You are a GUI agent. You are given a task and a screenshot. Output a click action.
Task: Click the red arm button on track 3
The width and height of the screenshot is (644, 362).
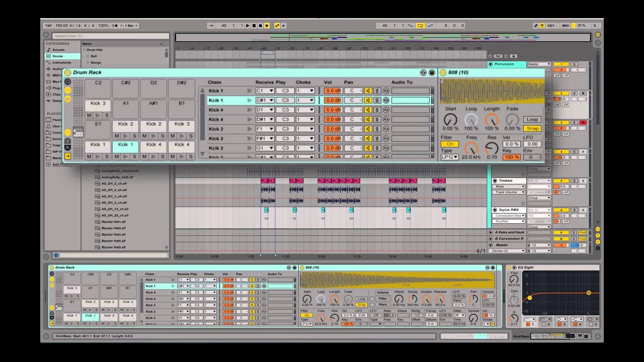[583, 123]
